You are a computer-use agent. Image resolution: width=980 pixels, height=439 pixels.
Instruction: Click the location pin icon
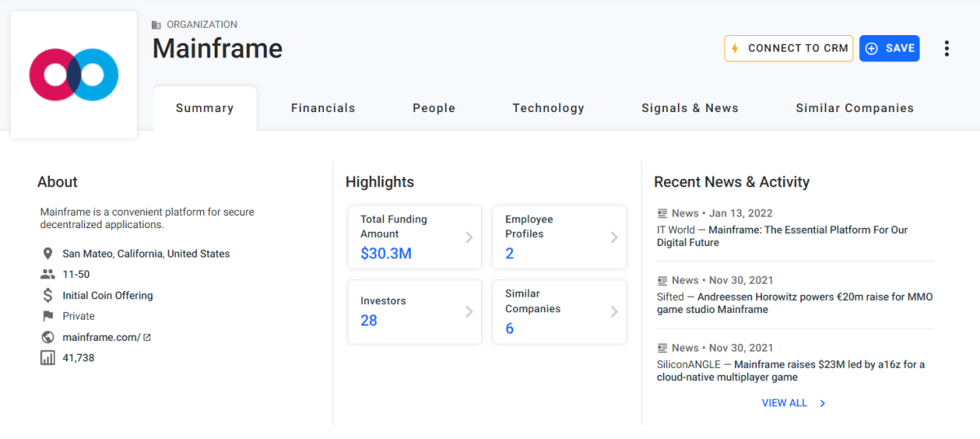click(47, 253)
